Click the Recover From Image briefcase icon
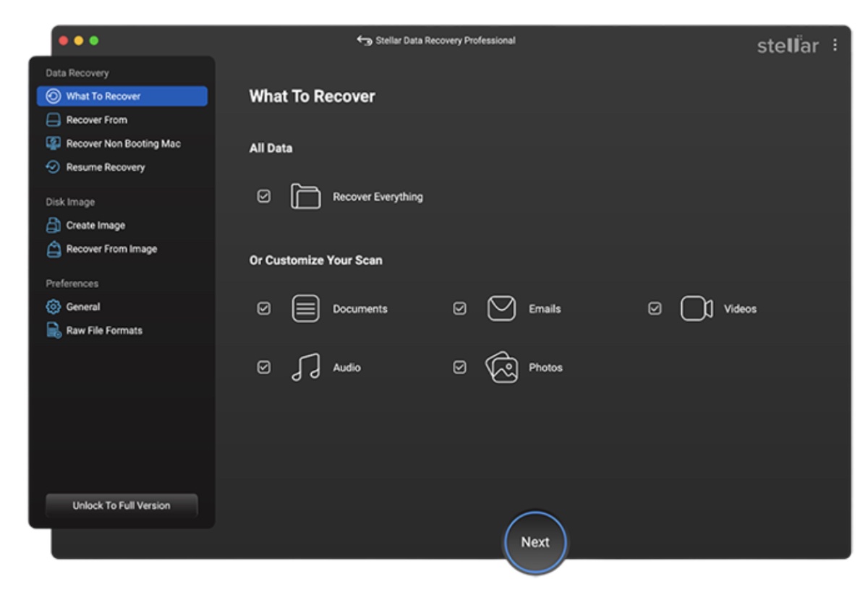Screen dimensions: 868x603 (54, 249)
